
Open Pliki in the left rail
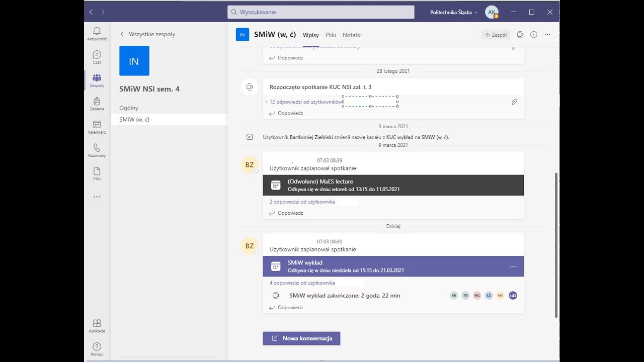[97, 173]
